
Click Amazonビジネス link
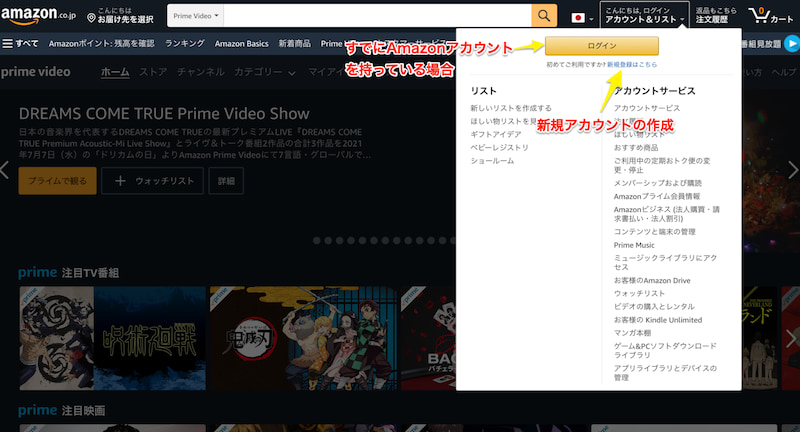point(666,214)
